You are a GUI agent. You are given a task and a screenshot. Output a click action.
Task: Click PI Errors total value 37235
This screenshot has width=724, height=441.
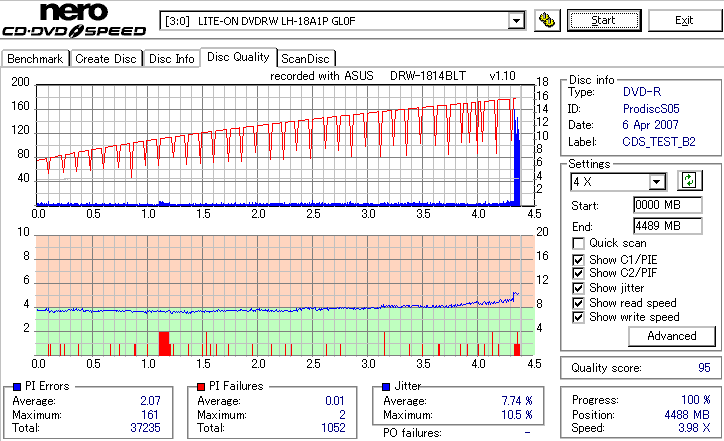[145, 428]
